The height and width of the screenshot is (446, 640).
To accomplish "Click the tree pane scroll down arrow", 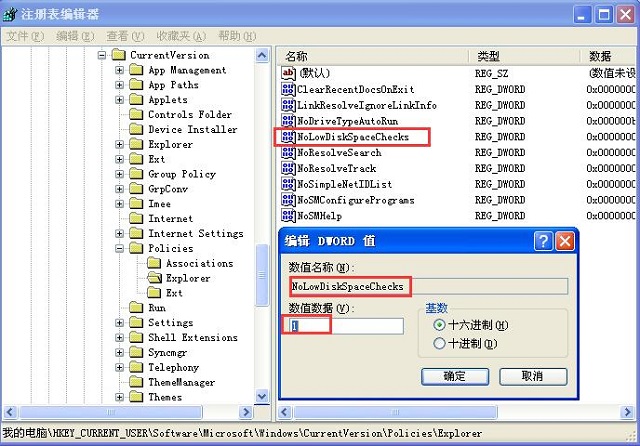I will pos(262,396).
